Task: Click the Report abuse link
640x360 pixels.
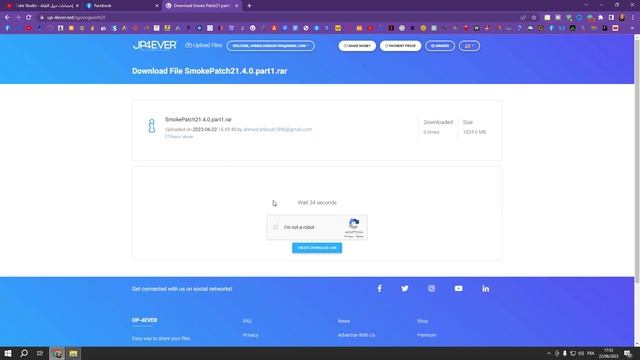Action: [179, 137]
